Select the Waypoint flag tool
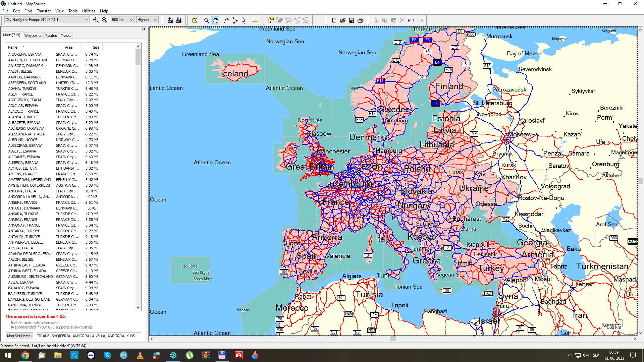The image size is (644, 362). (x=226, y=20)
